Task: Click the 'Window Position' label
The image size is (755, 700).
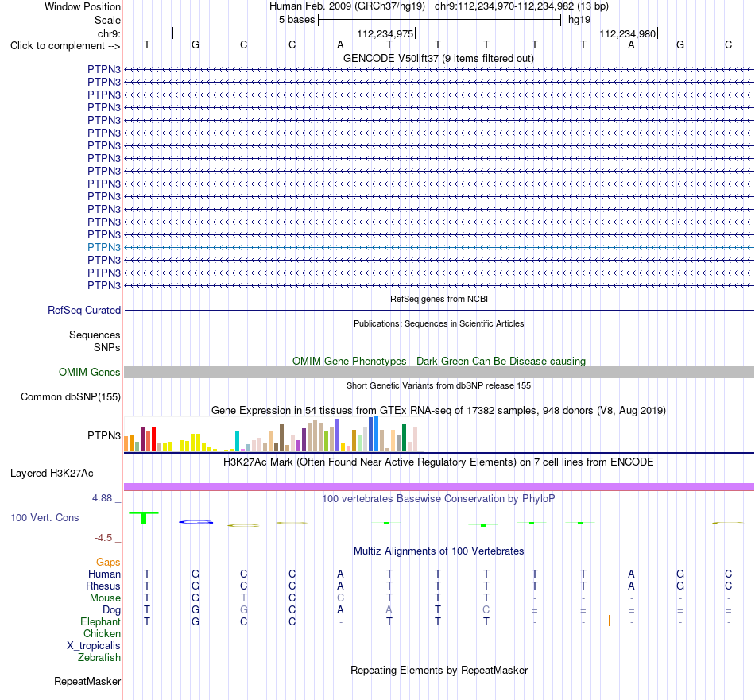Action: 83,6
